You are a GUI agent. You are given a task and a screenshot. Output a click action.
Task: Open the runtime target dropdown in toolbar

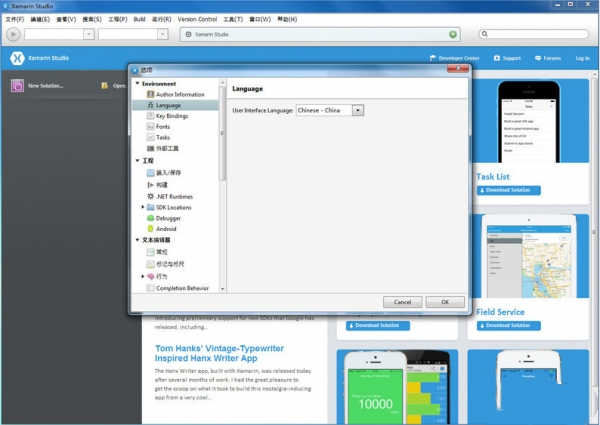click(x=133, y=34)
